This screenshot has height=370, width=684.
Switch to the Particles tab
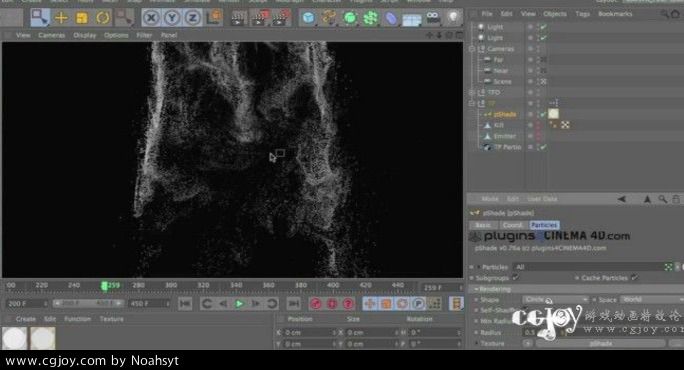544,225
